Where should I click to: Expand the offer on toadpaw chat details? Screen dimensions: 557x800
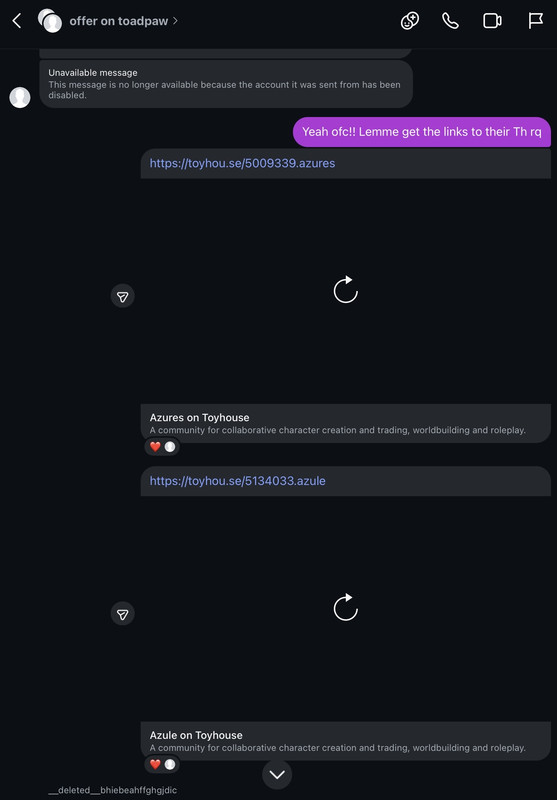(x=124, y=21)
